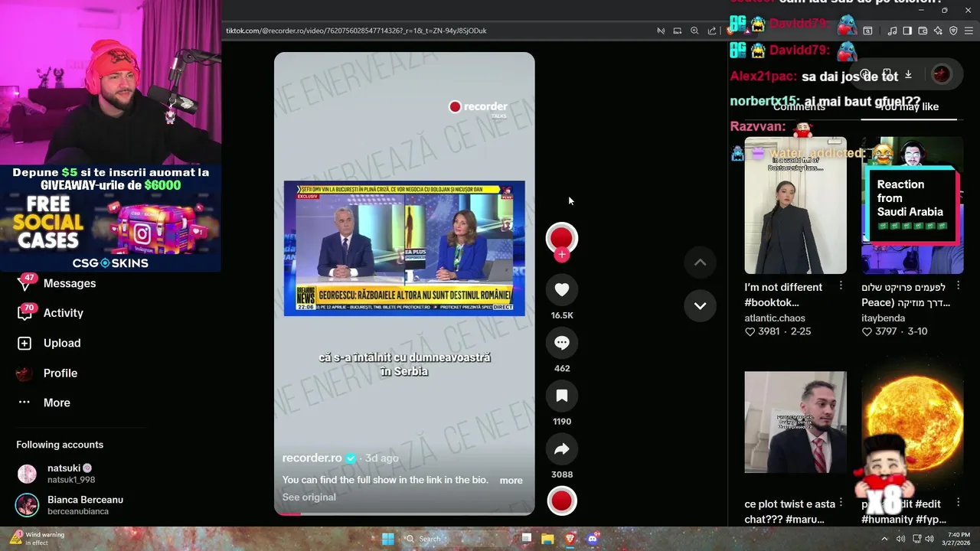
Task: Seek the video using the bottom progress bar
Action: point(404,514)
